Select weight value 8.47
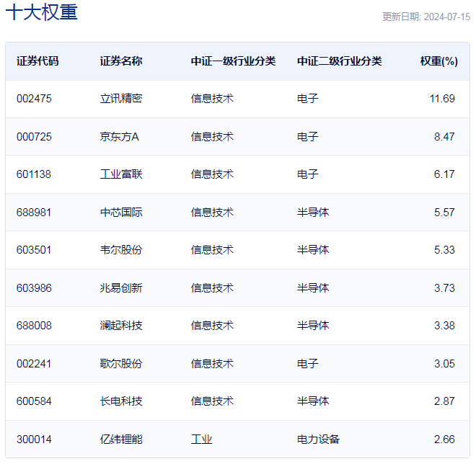 (444, 137)
